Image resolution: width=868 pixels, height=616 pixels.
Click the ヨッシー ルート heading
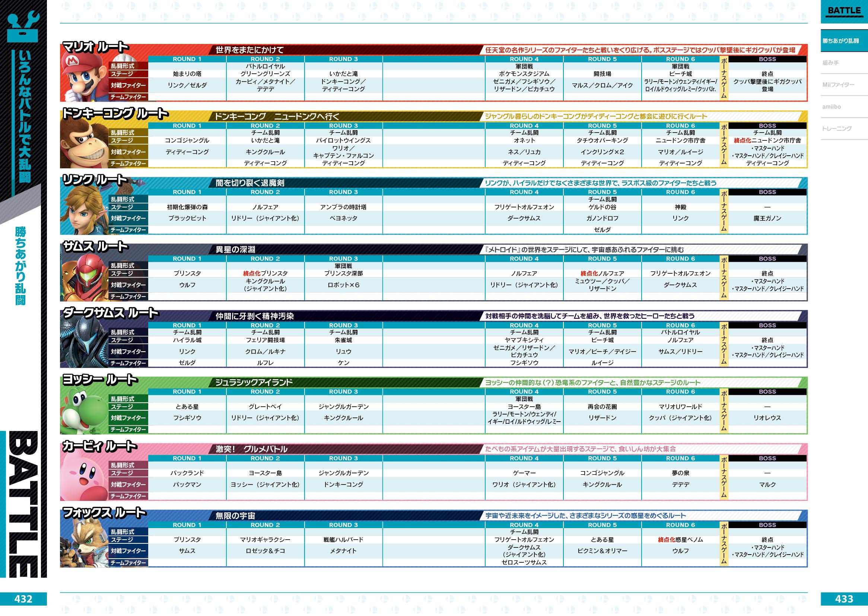(x=100, y=380)
